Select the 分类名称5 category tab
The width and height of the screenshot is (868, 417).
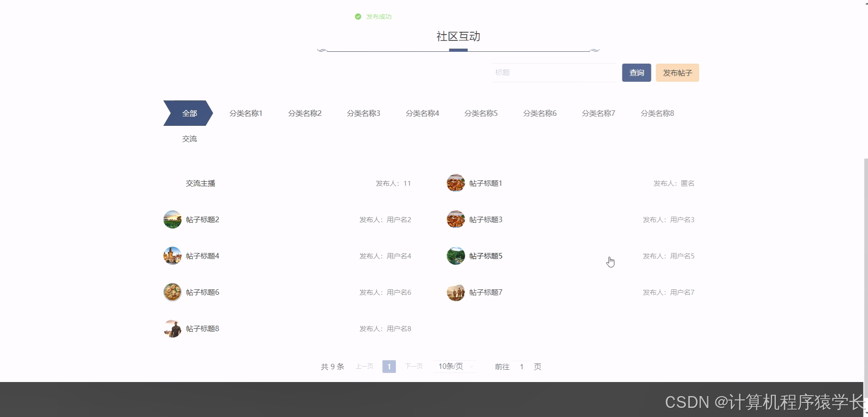481,113
